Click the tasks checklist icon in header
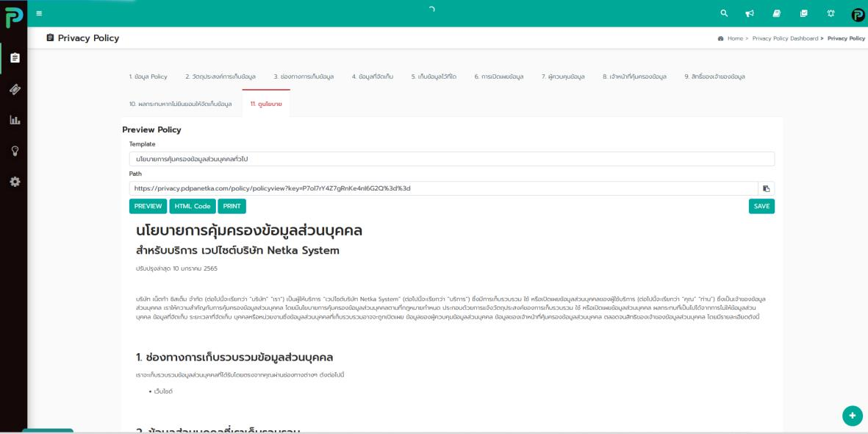Screen dimensions: 868x434 click(803, 12)
